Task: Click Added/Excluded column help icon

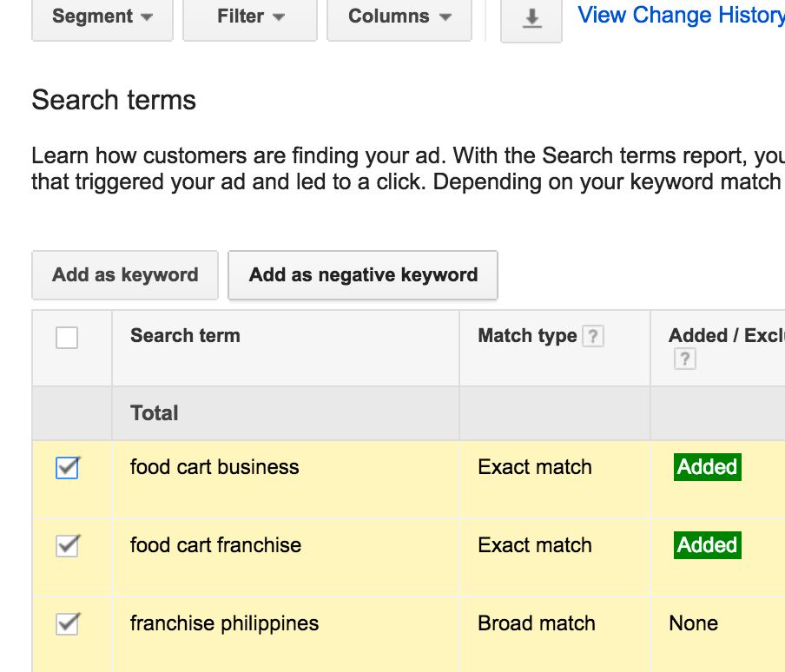Action: click(684, 359)
